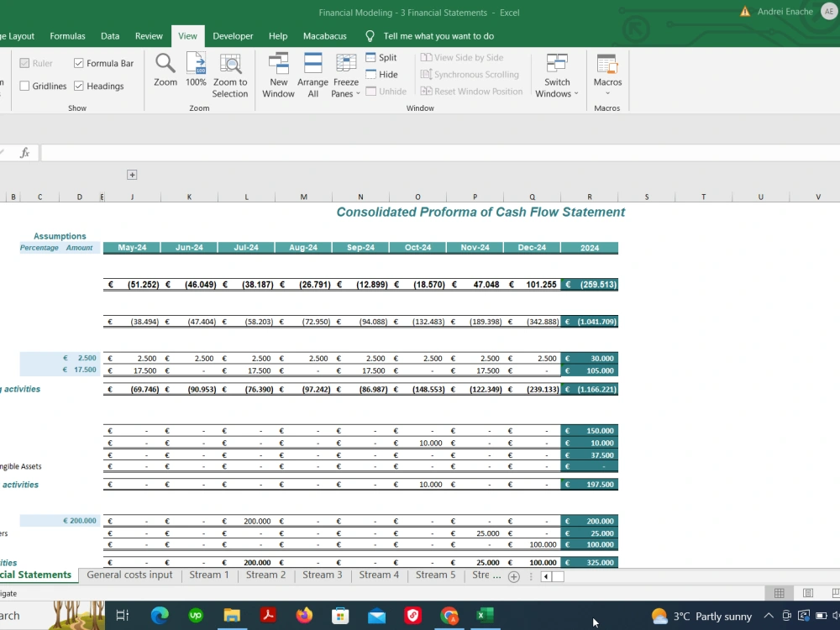
Task: Split the worksheet view
Action: pyautogui.click(x=383, y=57)
